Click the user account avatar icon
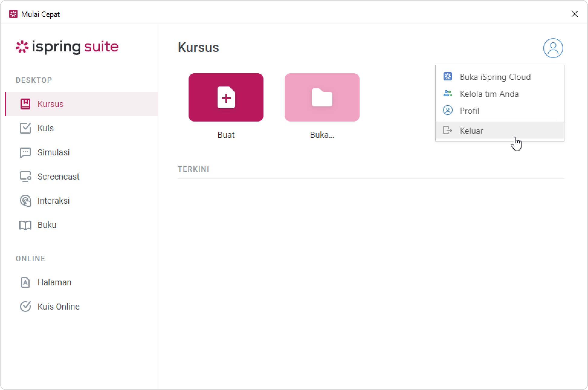The width and height of the screenshot is (588, 390). point(553,48)
